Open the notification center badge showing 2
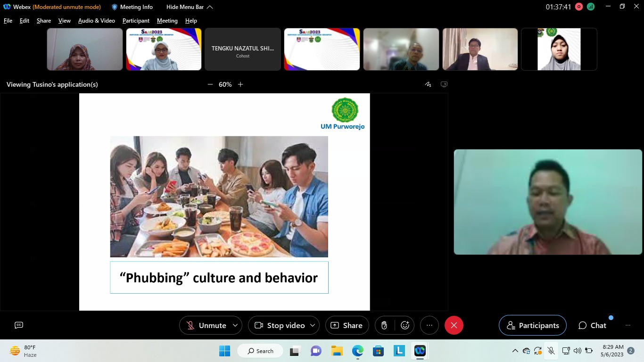This screenshot has width=644, height=362. 631,351
